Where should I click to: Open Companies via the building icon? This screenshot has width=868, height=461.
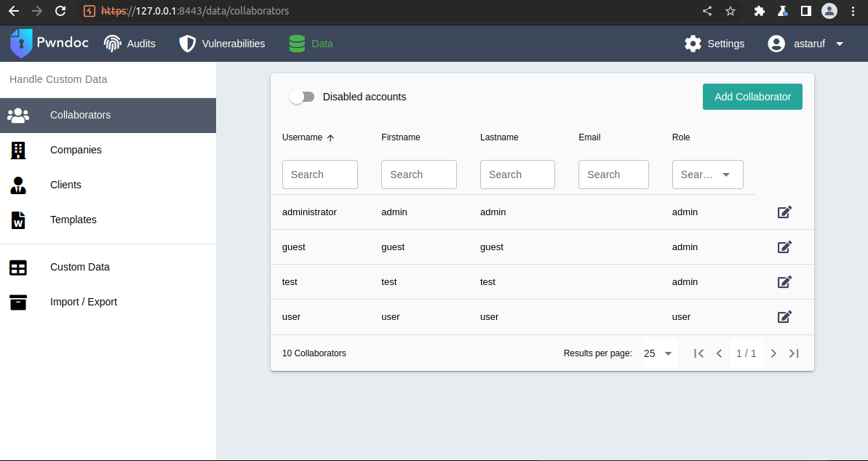pos(18,150)
